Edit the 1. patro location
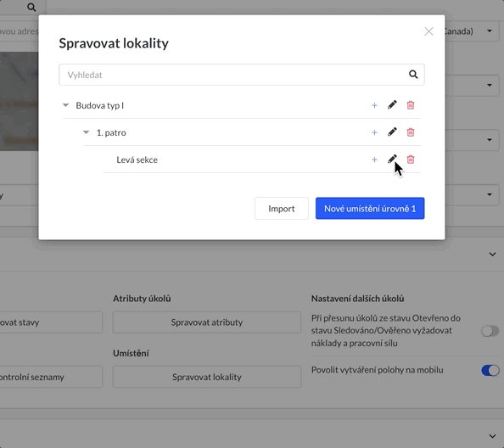 [392, 132]
